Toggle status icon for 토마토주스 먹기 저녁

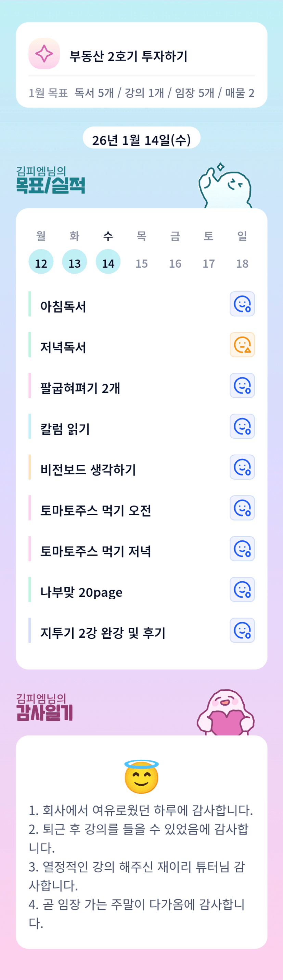click(242, 549)
